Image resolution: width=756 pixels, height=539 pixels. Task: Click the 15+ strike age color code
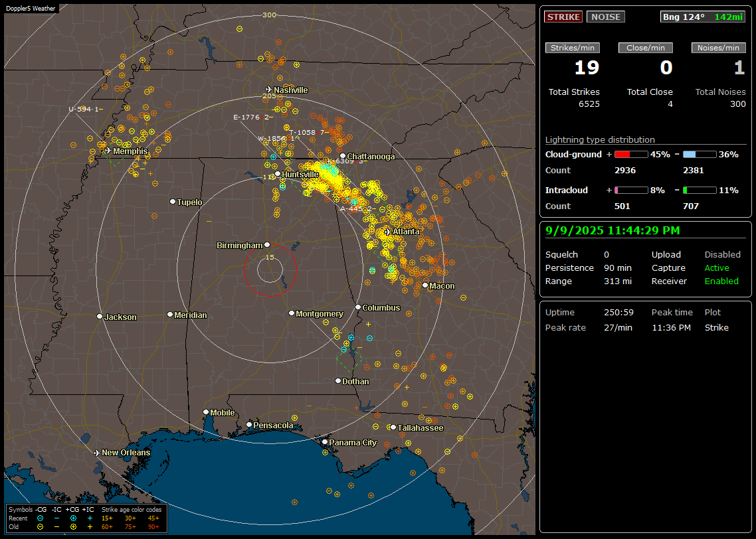[107, 518]
